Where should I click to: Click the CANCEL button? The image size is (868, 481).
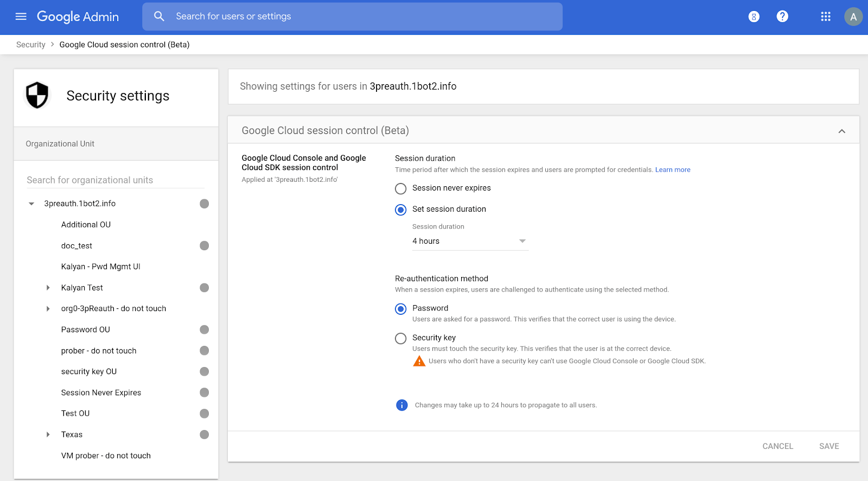point(777,446)
